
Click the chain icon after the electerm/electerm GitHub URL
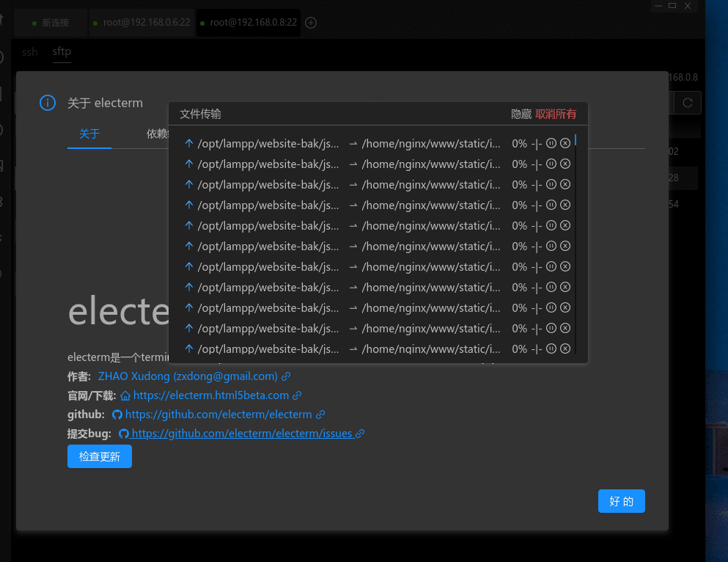click(320, 415)
